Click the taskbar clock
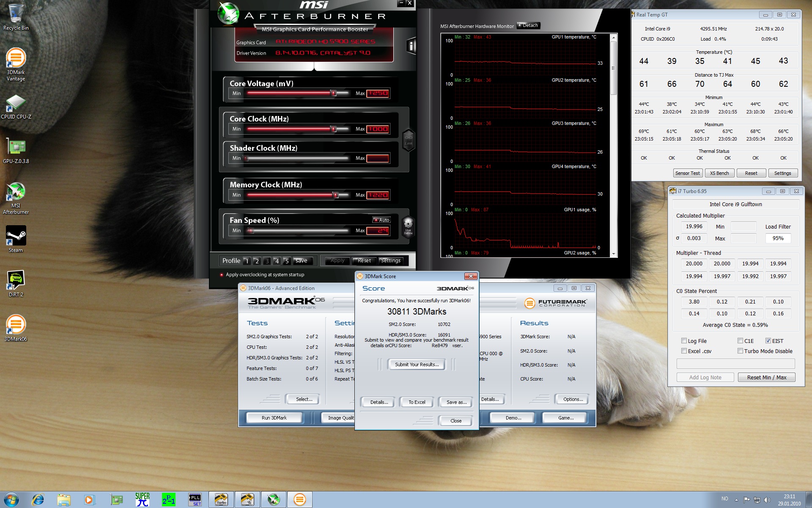 tap(789, 500)
